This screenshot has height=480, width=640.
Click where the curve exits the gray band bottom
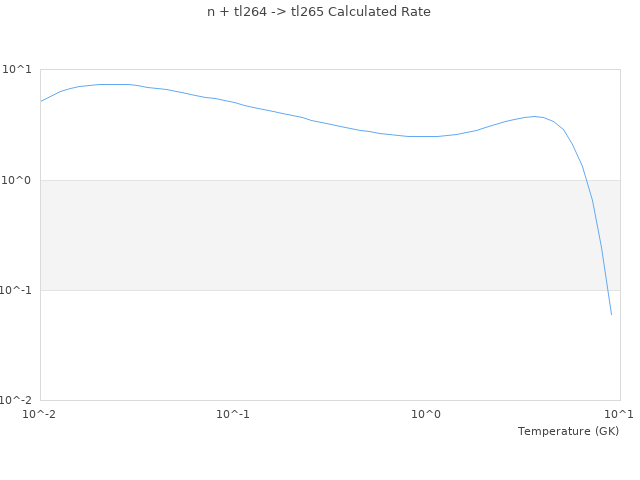[x=606, y=290]
